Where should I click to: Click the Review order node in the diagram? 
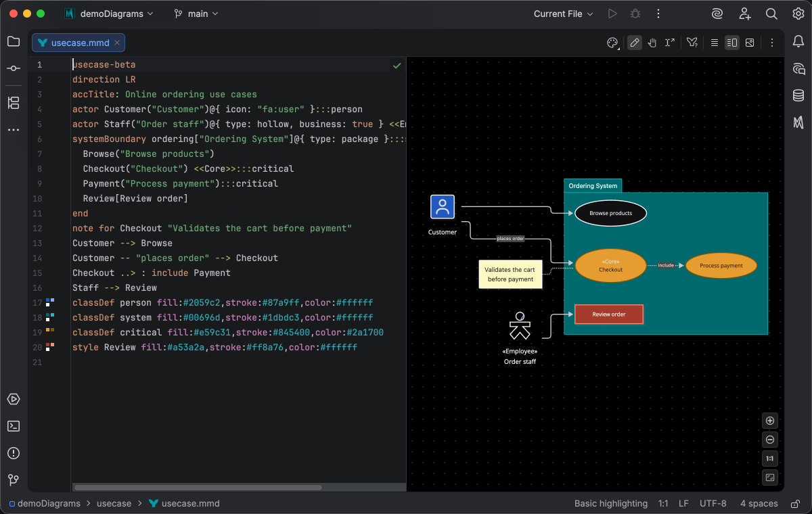point(609,314)
